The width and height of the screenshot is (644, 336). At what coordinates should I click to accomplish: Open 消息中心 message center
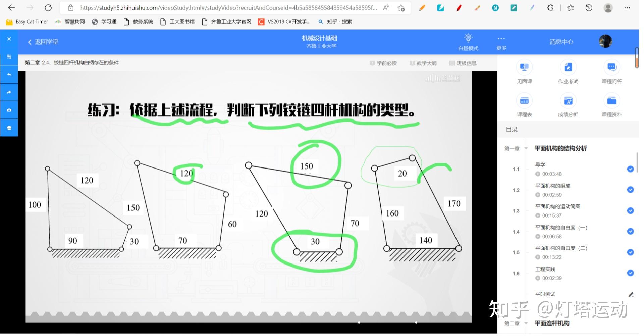point(560,42)
